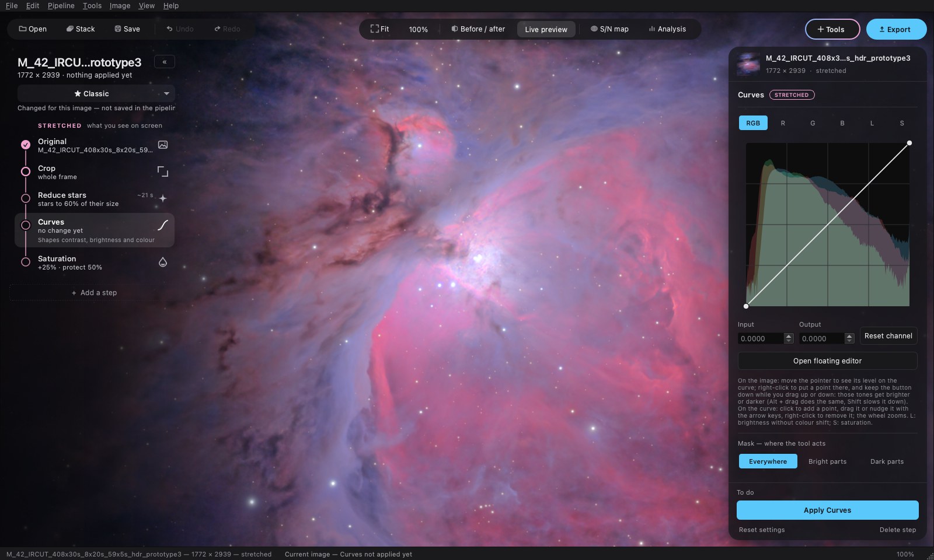This screenshot has height=560, width=934.
Task: Show the S/N map
Action: click(609, 29)
